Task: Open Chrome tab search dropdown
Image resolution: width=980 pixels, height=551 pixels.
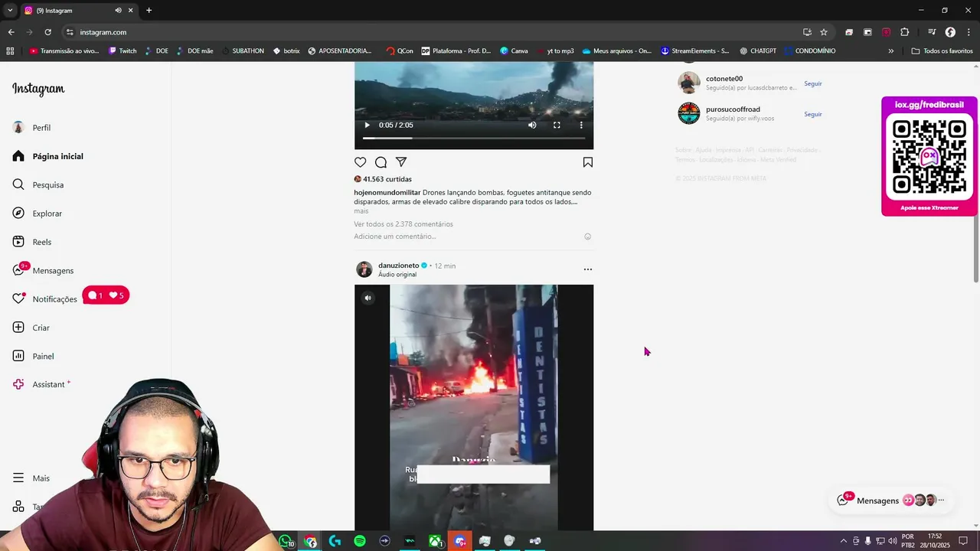Action: pyautogui.click(x=10, y=11)
